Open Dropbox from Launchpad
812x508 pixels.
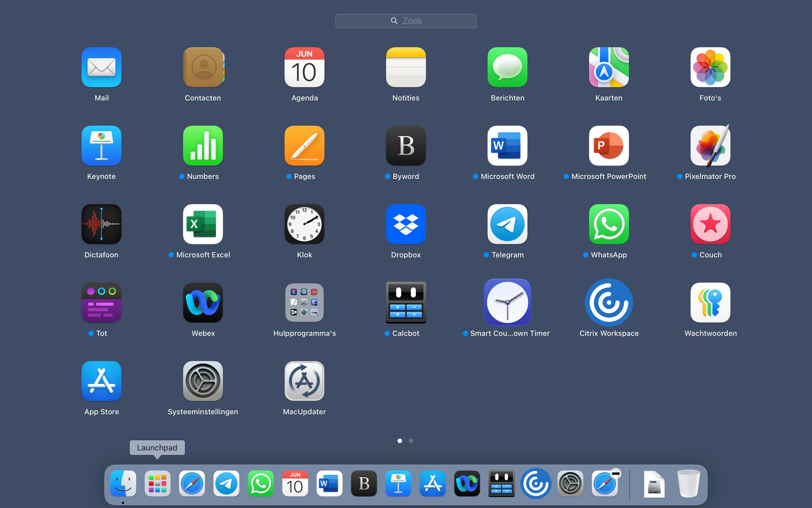[406, 224]
